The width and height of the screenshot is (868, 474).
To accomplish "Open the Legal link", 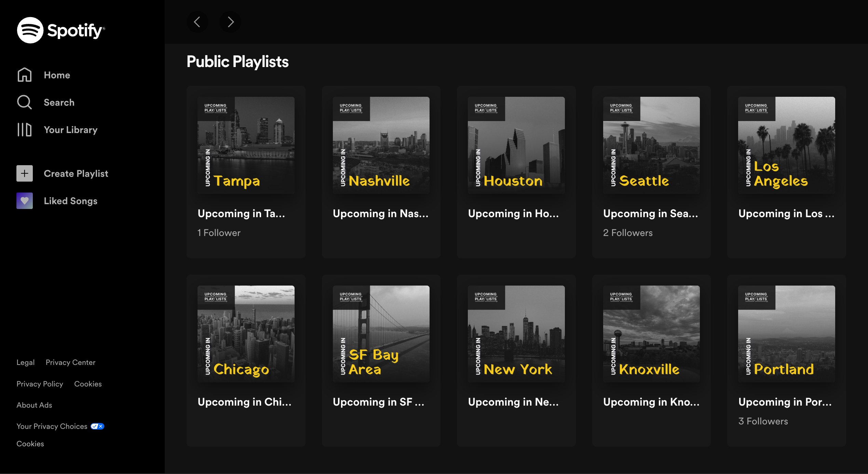I will coord(26,363).
